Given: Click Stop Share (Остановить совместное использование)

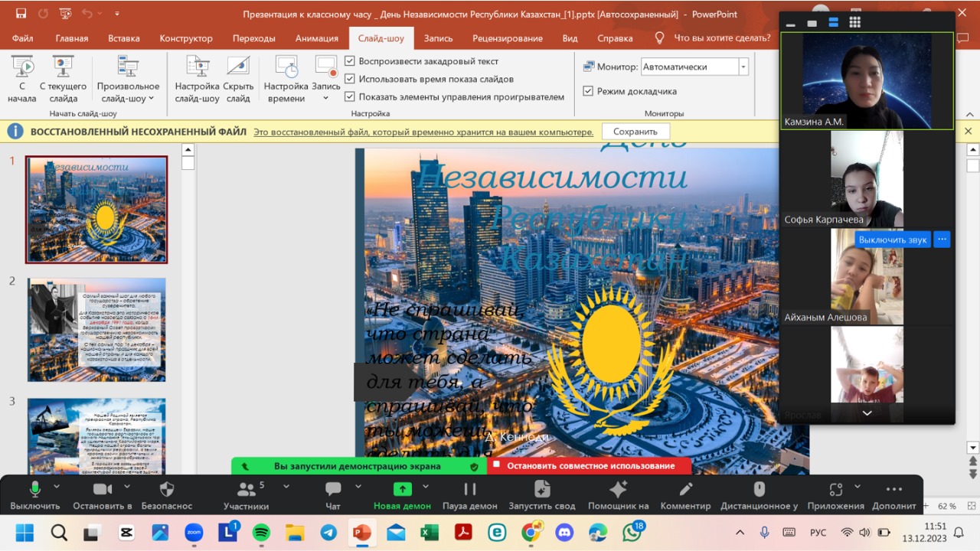Looking at the screenshot, I should coord(590,465).
